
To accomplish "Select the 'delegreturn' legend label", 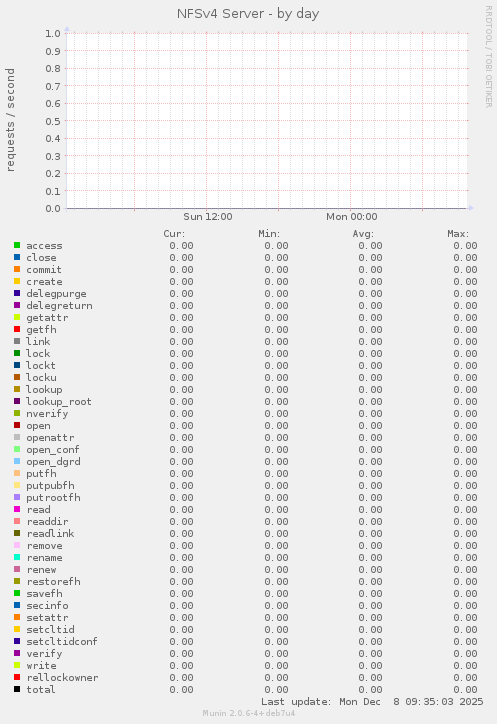I will (x=59, y=306).
